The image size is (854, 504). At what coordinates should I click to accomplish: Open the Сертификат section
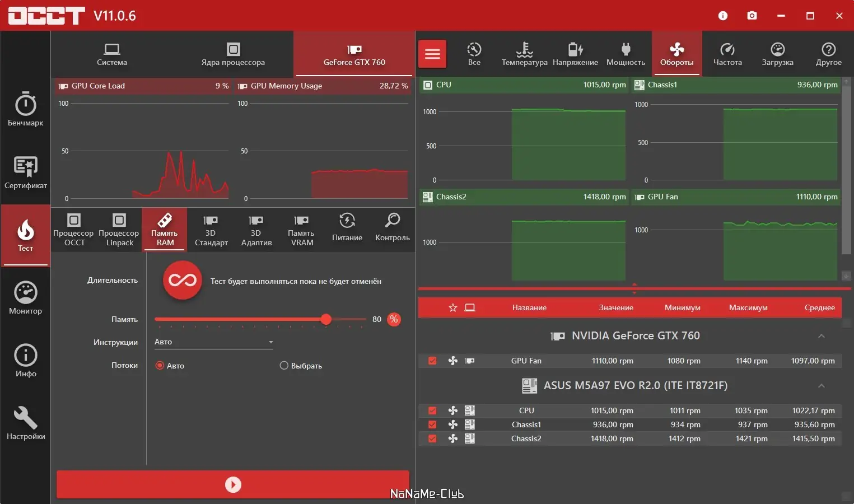25,172
